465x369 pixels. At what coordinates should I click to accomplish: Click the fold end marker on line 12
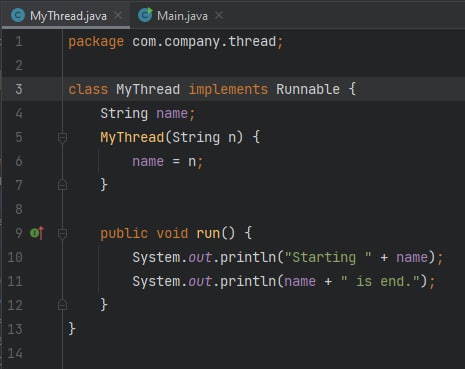point(62,304)
